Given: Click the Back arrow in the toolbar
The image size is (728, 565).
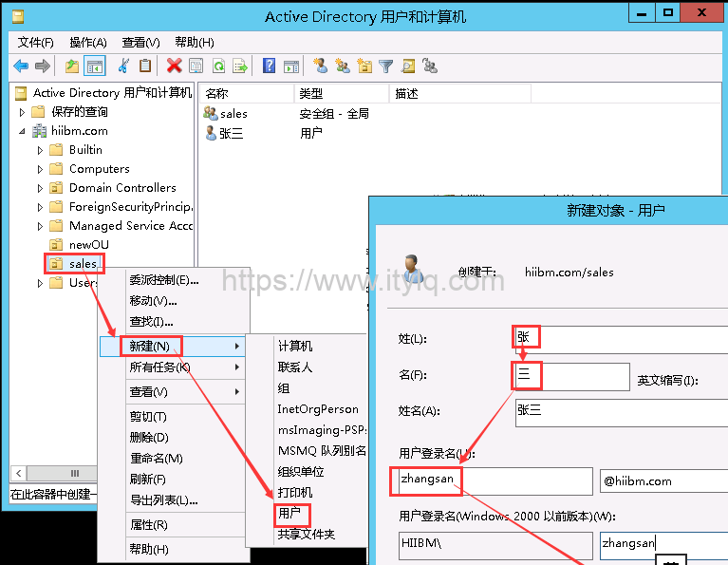Looking at the screenshot, I should coord(21,66).
